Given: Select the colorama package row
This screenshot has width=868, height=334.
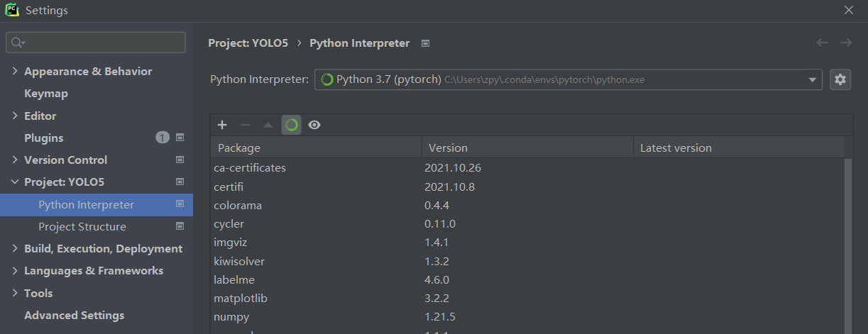Looking at the screenshot, I should (x=527, y=205).
